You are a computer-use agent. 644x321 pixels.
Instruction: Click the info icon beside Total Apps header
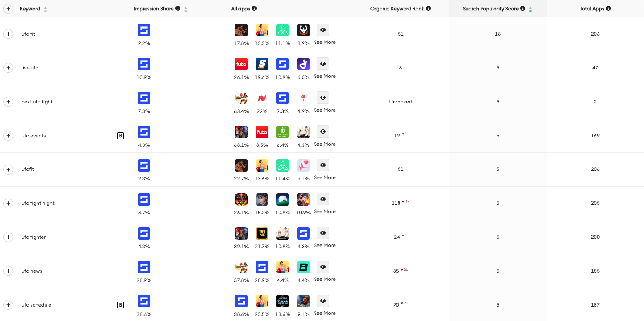[x=608, y=8]
